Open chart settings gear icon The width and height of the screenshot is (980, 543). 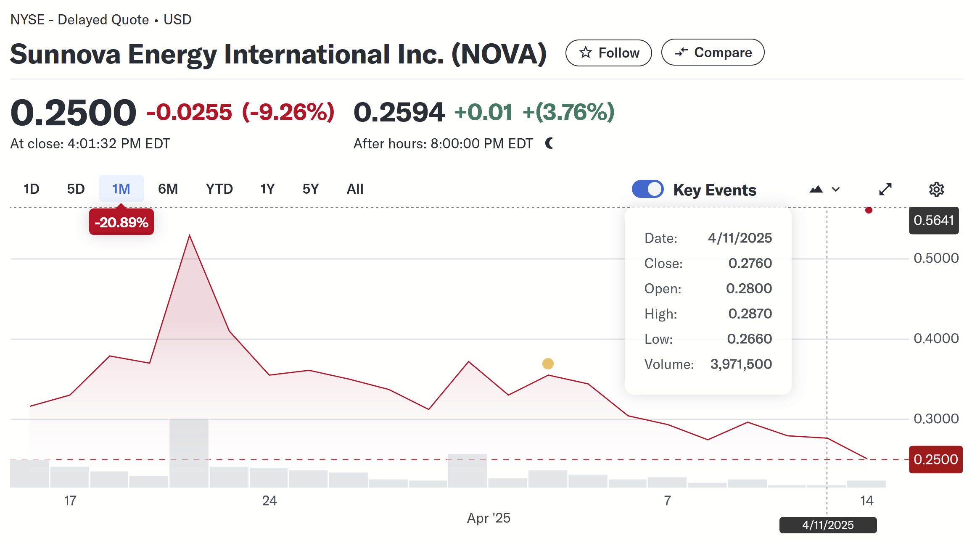coord(936,190)
